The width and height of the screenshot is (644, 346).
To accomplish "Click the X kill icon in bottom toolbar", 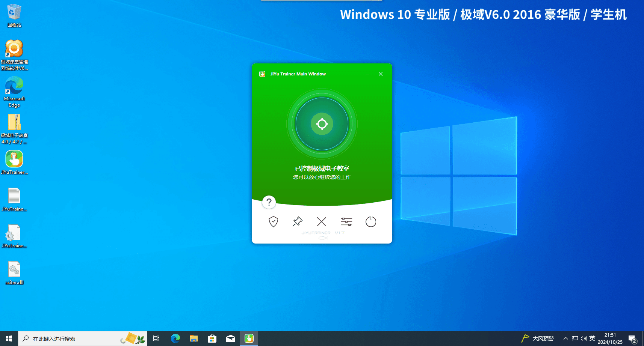I will 322,222.
